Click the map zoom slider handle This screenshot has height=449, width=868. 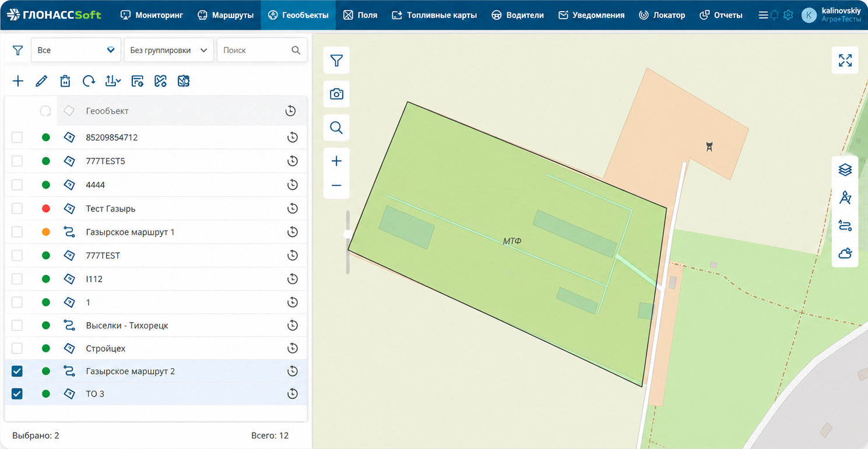pyautogui.click(x=347, y=235)
